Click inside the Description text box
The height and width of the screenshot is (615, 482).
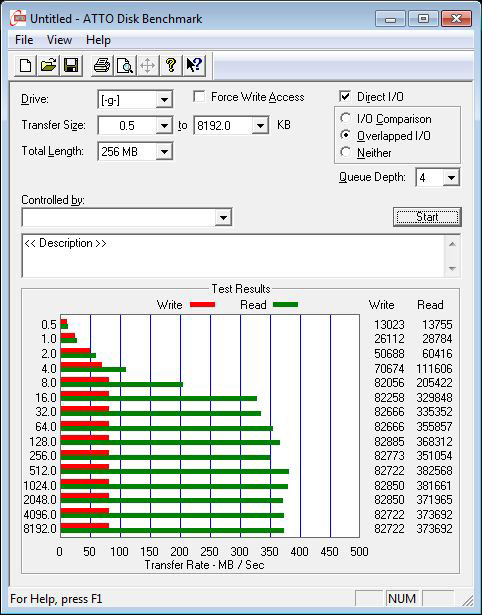(234, 256)
